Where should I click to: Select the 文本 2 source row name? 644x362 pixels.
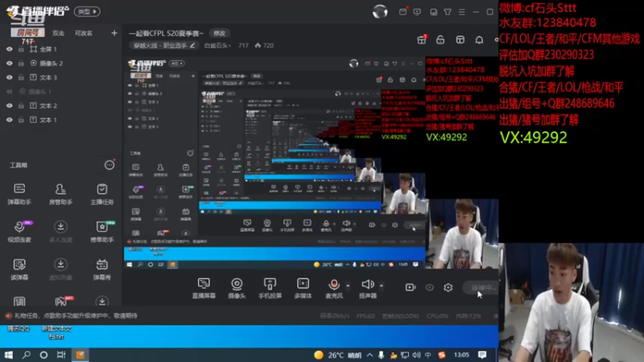click(48, 105)
